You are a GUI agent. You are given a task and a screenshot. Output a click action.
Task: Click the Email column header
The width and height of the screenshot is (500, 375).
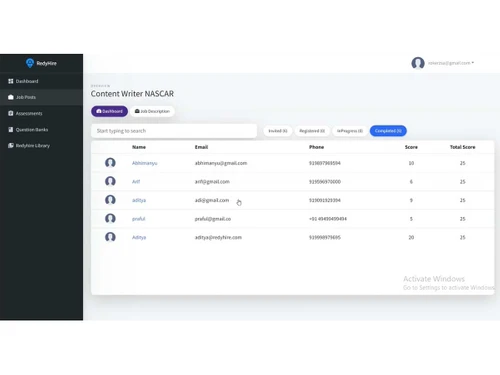(x=201, y=147)
